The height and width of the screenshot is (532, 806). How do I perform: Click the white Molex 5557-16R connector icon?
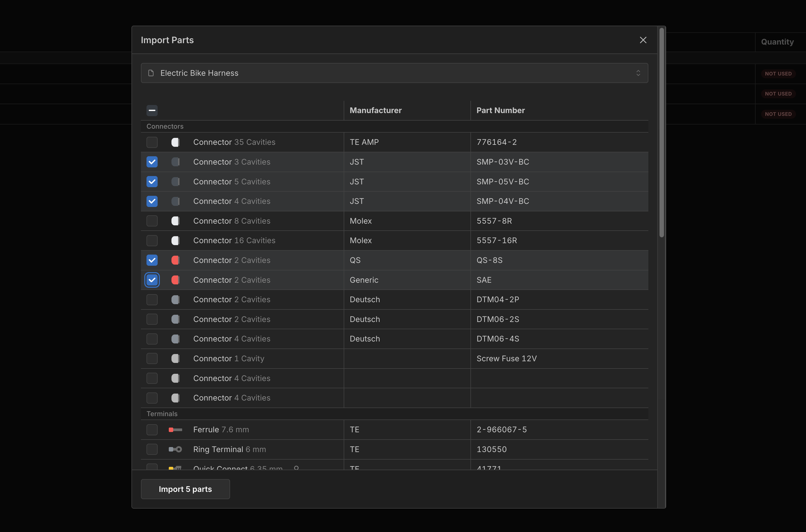coord(175,241)
